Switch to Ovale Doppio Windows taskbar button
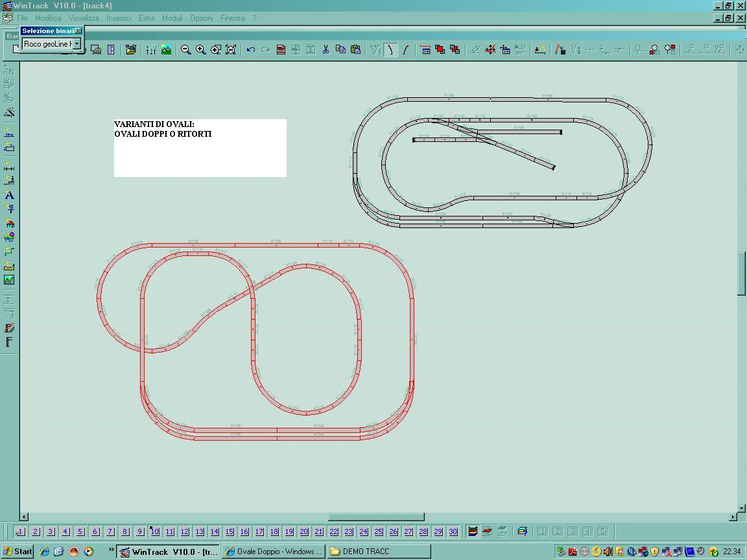Image resolution: width=747 pixels, height=560 pixels. point(274,552)
